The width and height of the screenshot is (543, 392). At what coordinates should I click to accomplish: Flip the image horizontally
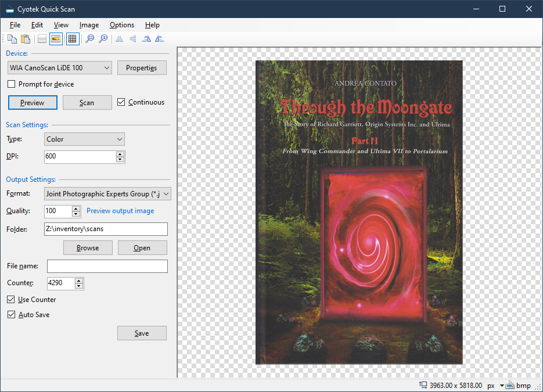120,39
